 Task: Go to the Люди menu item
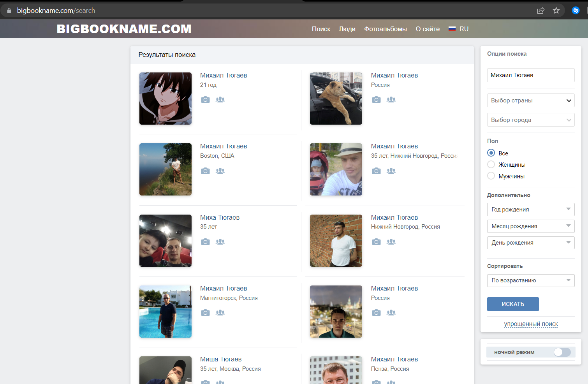[x=347, y=29]
